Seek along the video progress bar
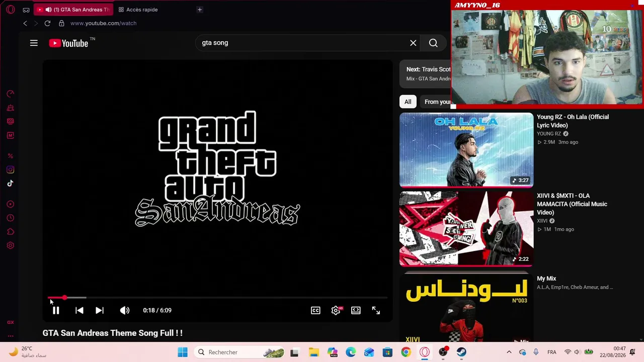This screenshot has width=644, height=362. 217,298
